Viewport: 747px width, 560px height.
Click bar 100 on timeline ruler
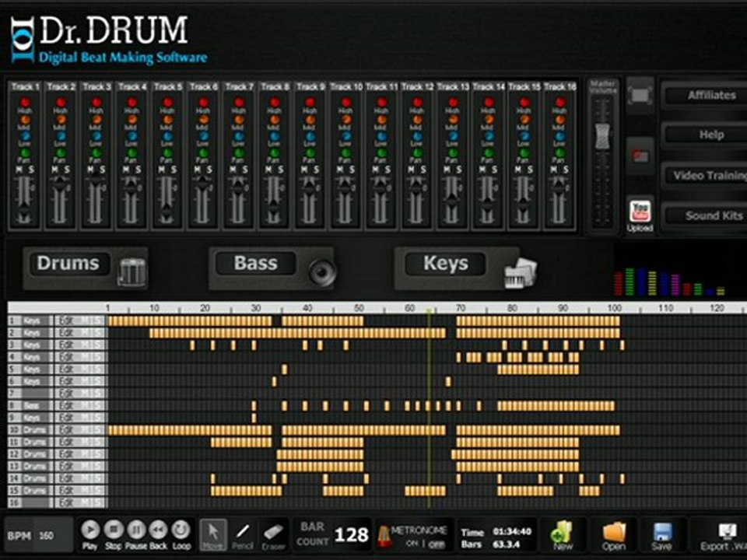615,308
